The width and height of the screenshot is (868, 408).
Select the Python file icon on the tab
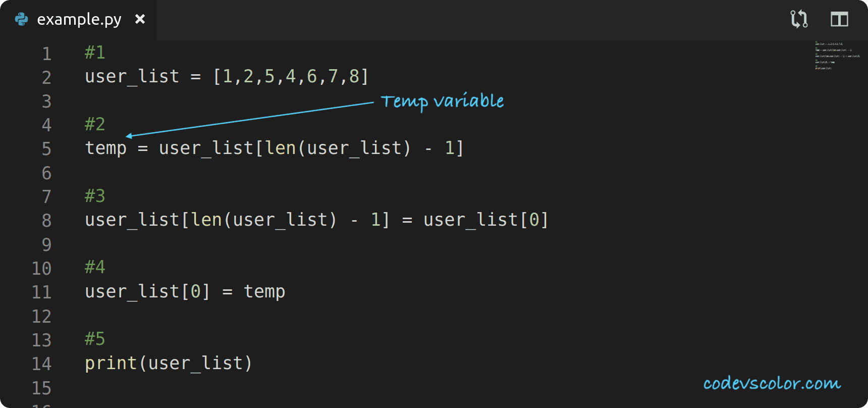(20, 19)
